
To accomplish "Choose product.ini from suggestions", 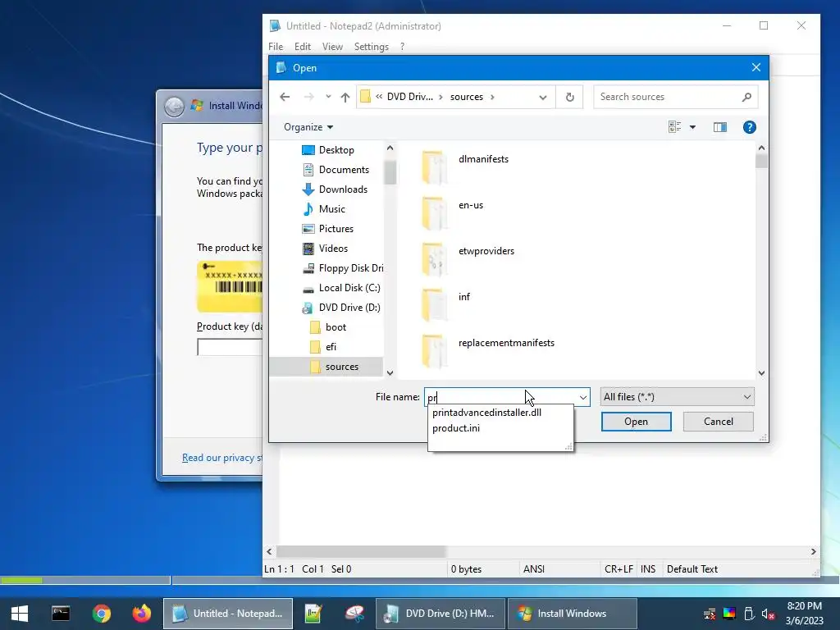I will click(x=456, y=428).
